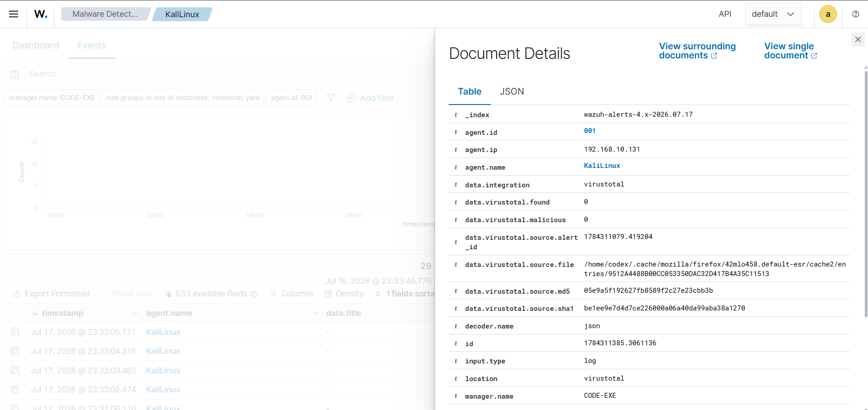Image resolution: width=868 pixels, height=410 pixels.
Task: Click KaliLinux in the 23:33:04.316 row
Action: point(163,351)
